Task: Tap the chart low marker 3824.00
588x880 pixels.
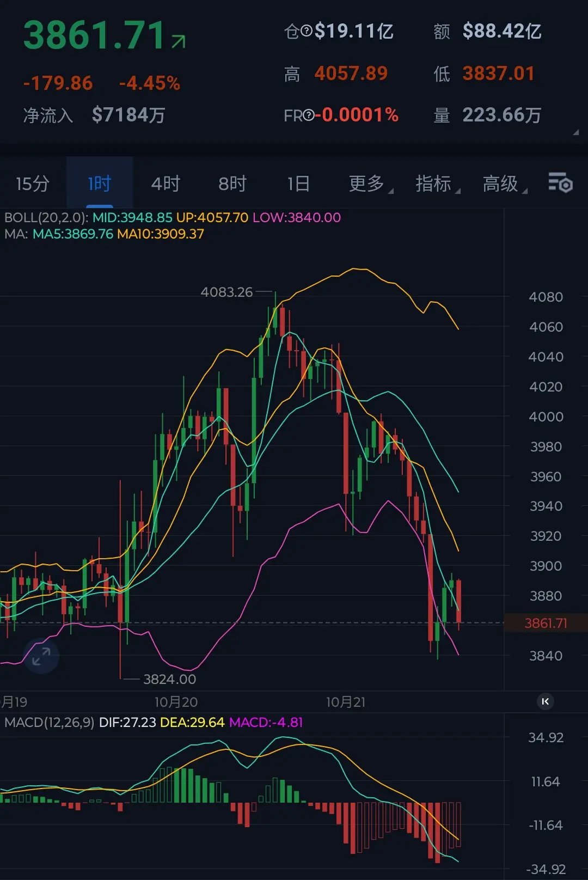Action: (169, 679)
